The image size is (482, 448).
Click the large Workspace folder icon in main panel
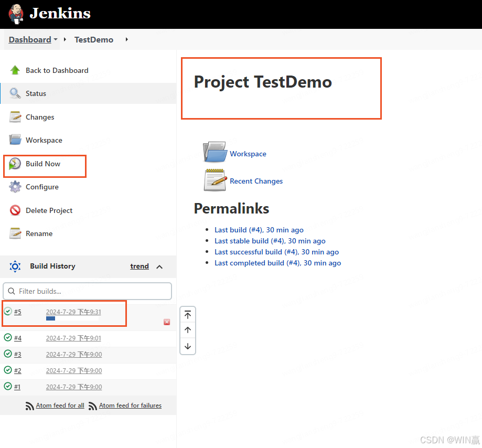pos(215,152)
